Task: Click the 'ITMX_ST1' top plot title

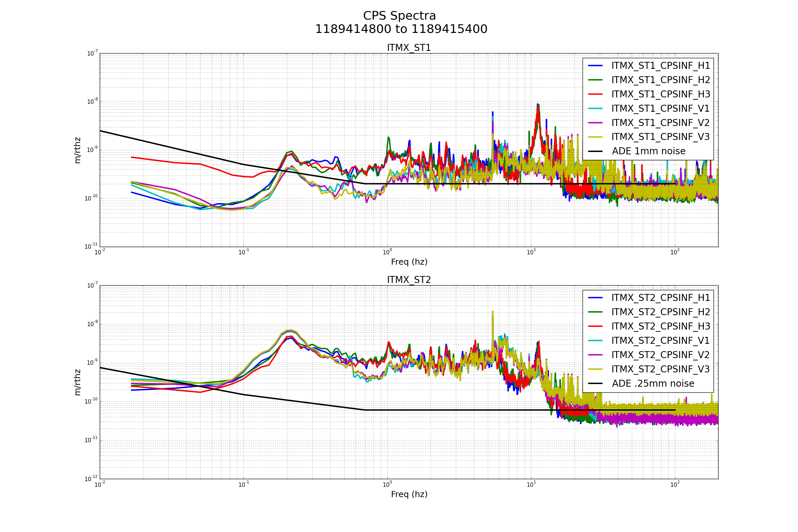Action: click(x=409, y=48)
